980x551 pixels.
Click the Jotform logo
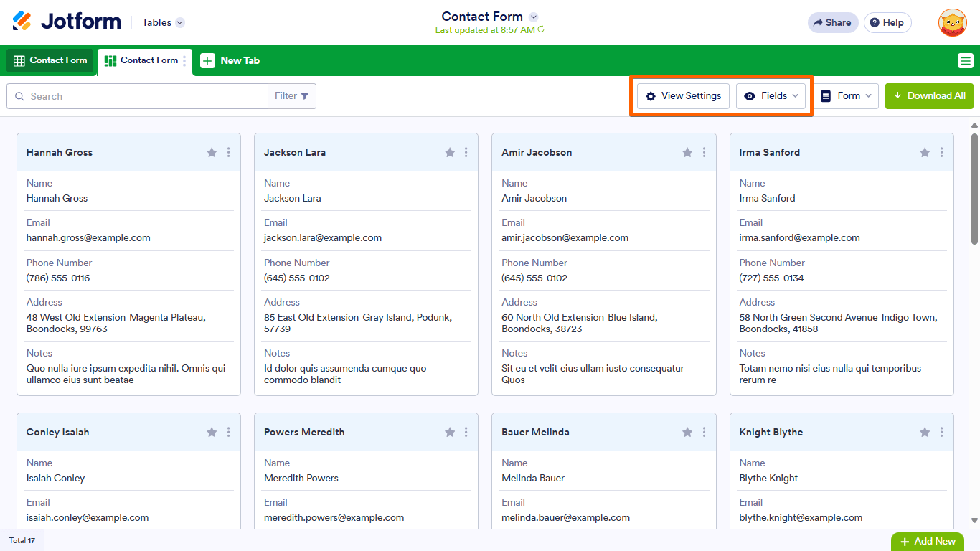pos(67,22)
